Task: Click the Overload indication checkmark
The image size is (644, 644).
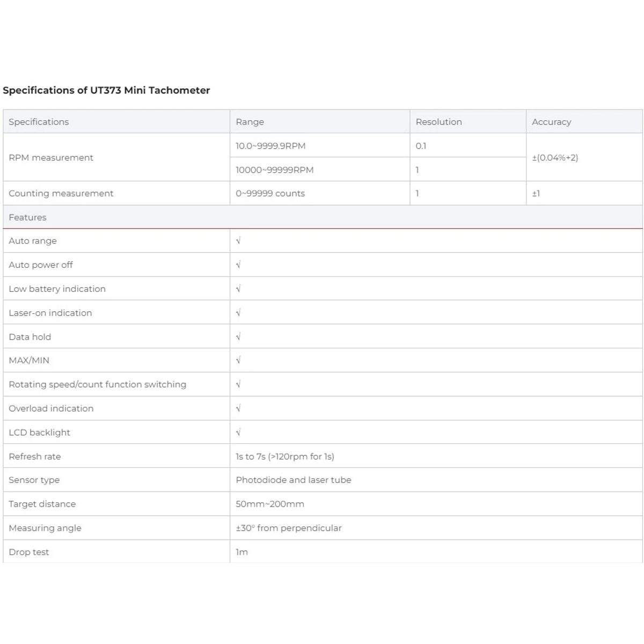Action: click(x=238, y=408)
